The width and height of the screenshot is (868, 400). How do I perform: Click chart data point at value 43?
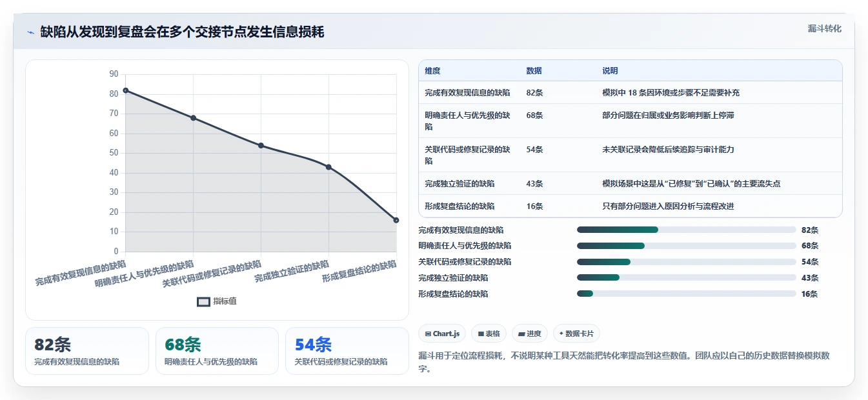tap(328, 167)
